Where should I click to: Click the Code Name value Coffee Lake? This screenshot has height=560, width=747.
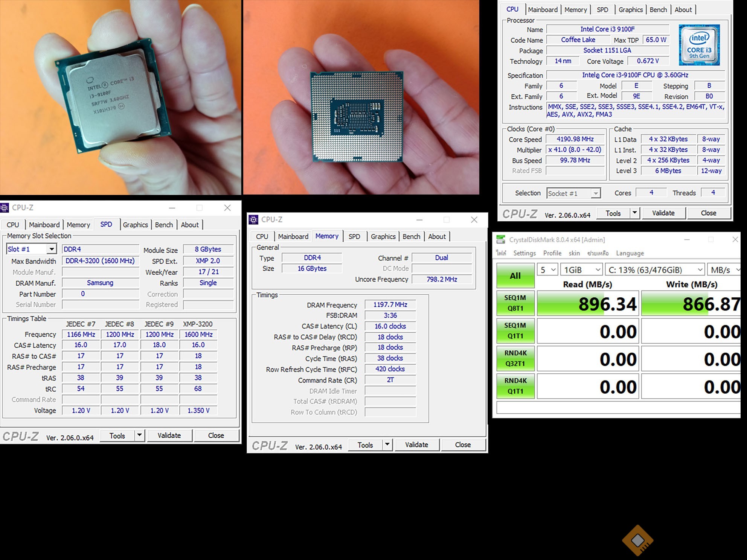578,40
